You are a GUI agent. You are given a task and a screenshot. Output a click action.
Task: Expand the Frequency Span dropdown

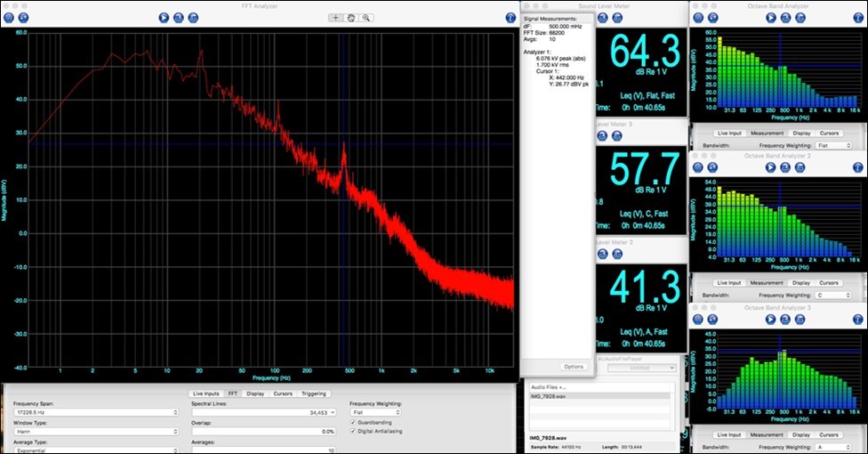tap(94, 414)
